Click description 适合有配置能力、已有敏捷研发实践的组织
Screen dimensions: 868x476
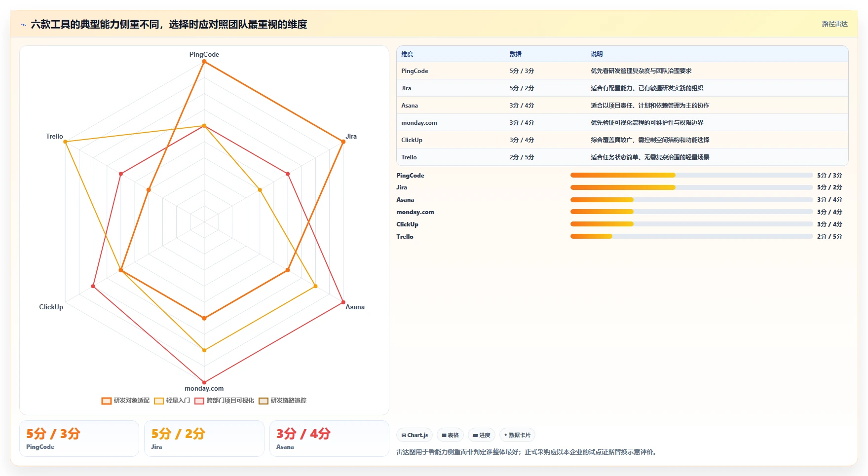647,88
